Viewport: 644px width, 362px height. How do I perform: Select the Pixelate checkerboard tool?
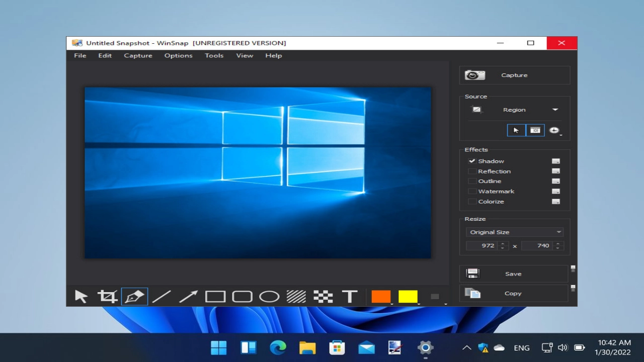point(323,297)
